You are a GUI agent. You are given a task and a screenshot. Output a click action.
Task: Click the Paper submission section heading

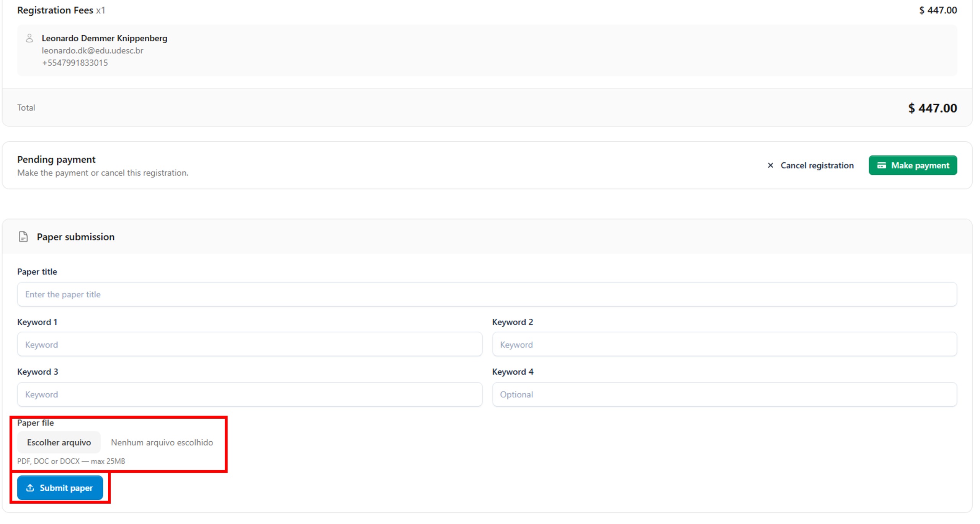(x=75, y=237)
